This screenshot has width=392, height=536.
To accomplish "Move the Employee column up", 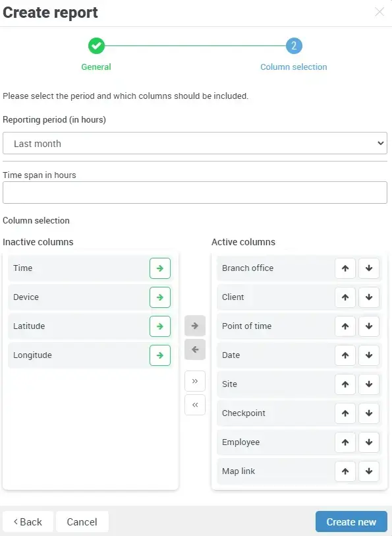I will [x=345, y=442].
